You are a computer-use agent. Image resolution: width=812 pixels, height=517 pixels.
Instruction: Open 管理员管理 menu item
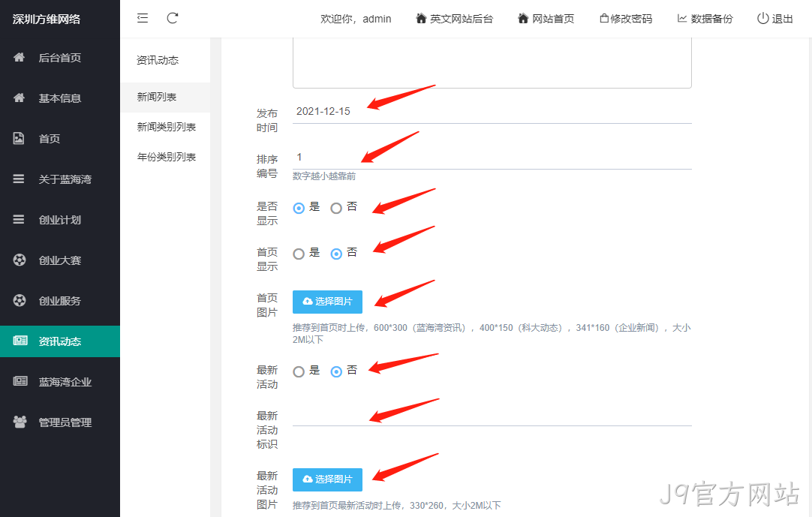(60, 422)
